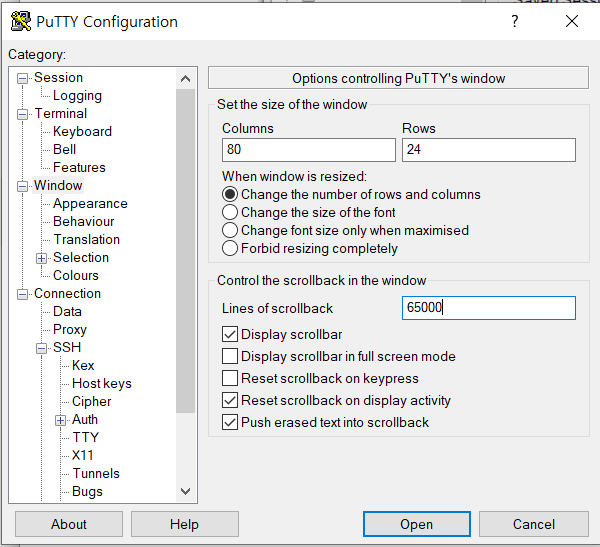Select the Window category
This screenshot has width=600, height=547.
58,185
